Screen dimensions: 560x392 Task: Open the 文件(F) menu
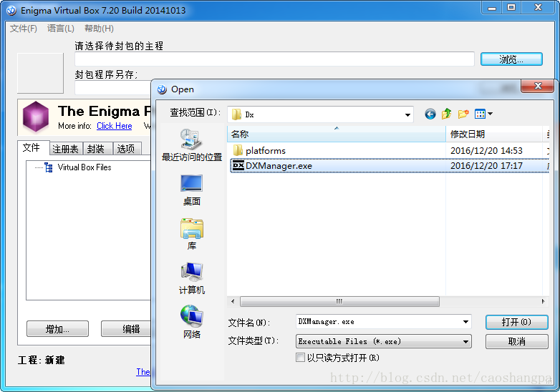click(23, 29)
